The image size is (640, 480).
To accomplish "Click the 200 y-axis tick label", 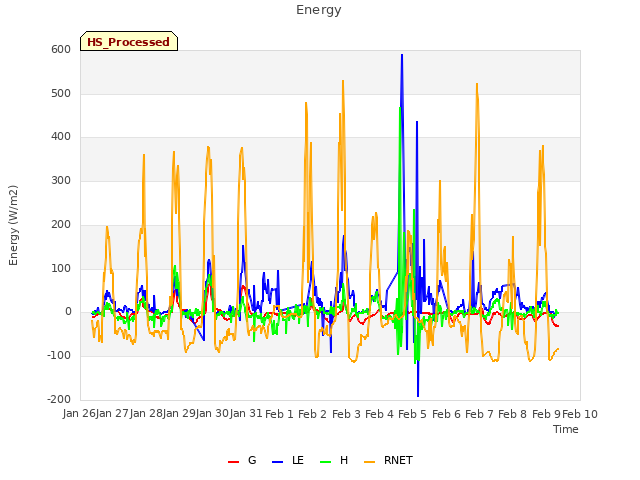I will tap(61, 224).
